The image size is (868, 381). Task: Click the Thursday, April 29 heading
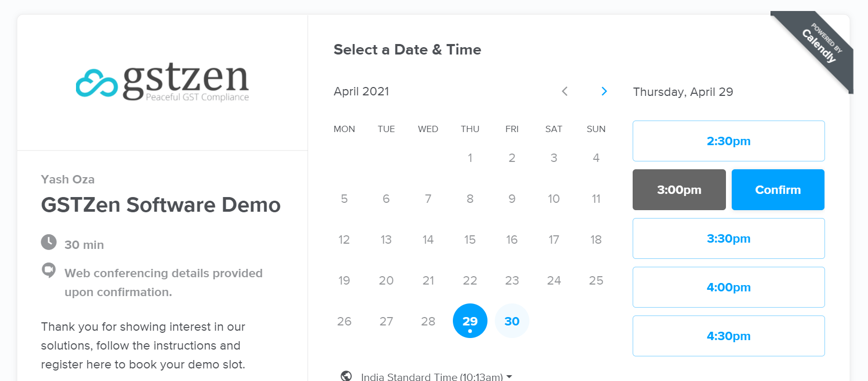coord(682,92)
